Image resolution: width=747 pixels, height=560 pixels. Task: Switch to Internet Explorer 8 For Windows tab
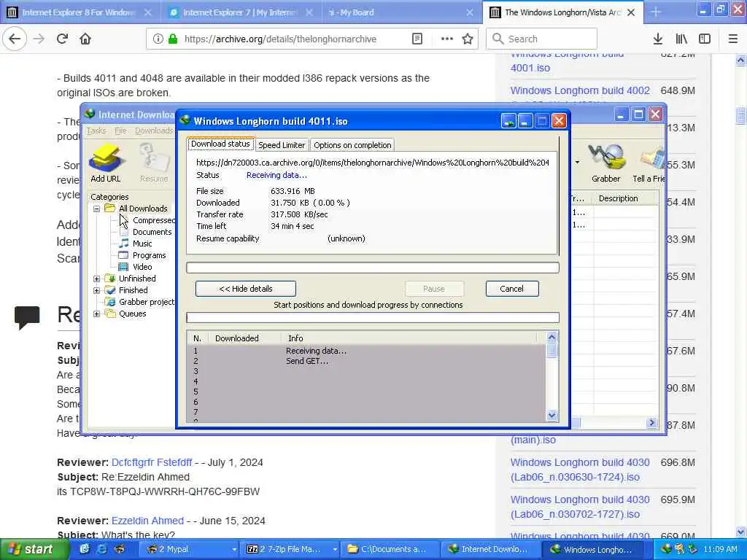click(79, 12)
